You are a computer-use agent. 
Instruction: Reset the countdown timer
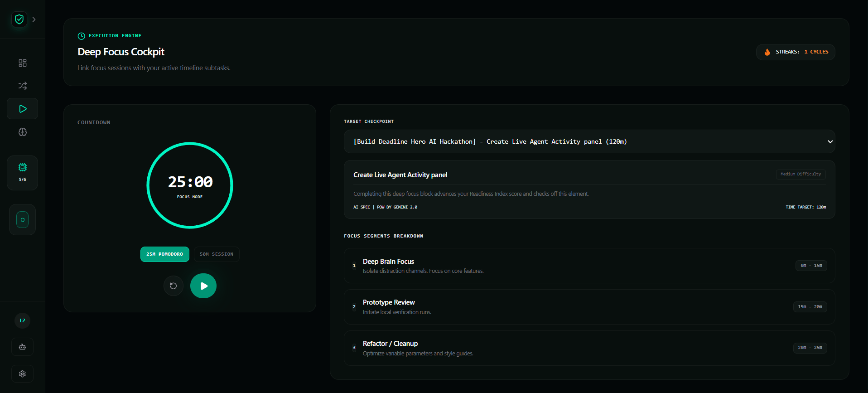click(174, 286)
